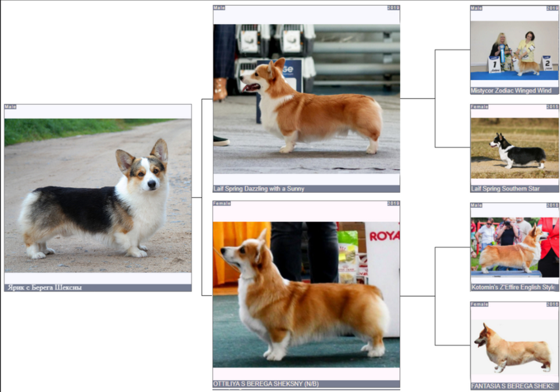Click Kotomin's Z'Effire English Style name label
The height and width of the screenshot is (392, 560).
(514, 287)
